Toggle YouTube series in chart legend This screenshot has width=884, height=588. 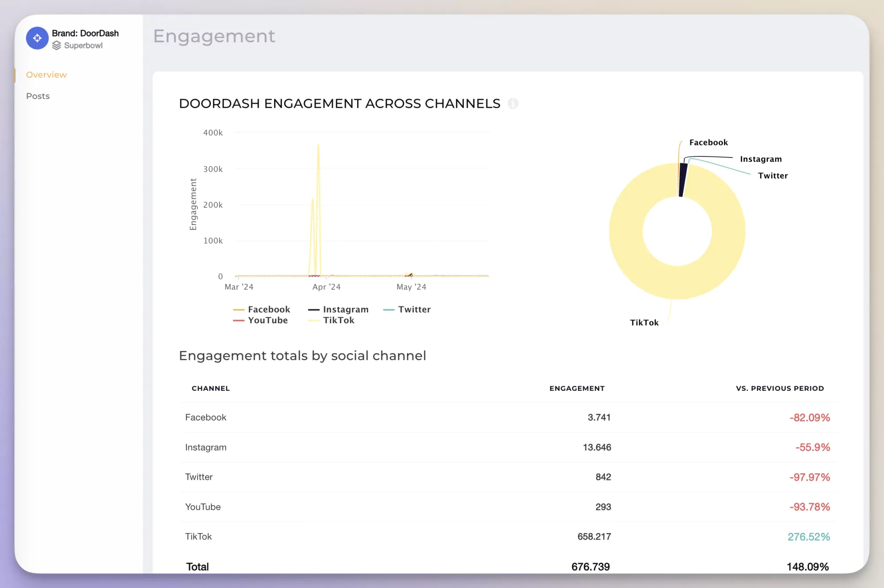tap(260, 320)
